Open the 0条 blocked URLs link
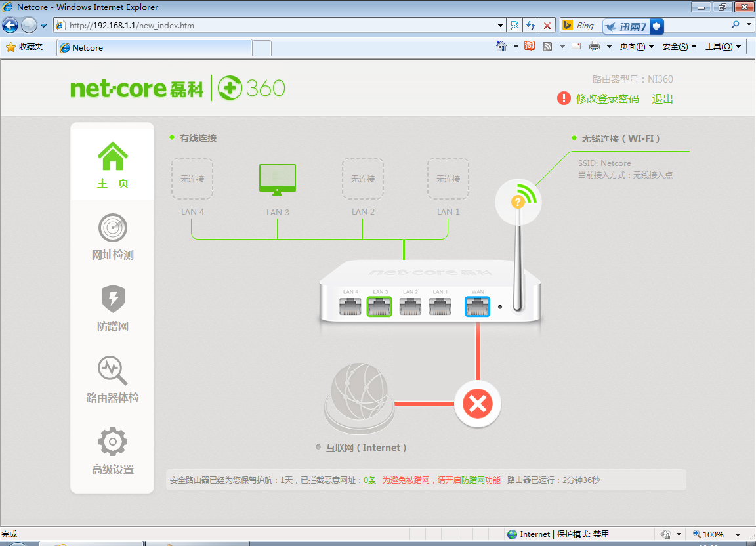The height and width of the screenshot is (546, 756). tap(370, 480)
